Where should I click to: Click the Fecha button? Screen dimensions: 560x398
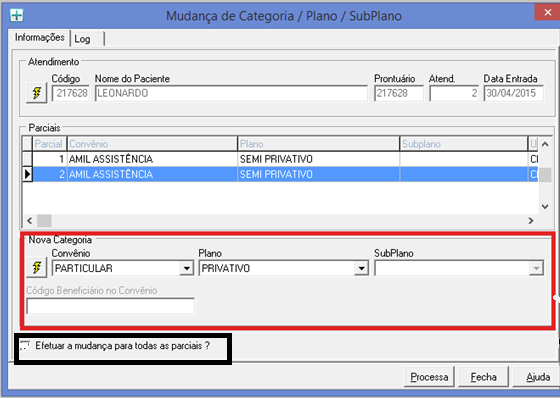pos(483,377)
